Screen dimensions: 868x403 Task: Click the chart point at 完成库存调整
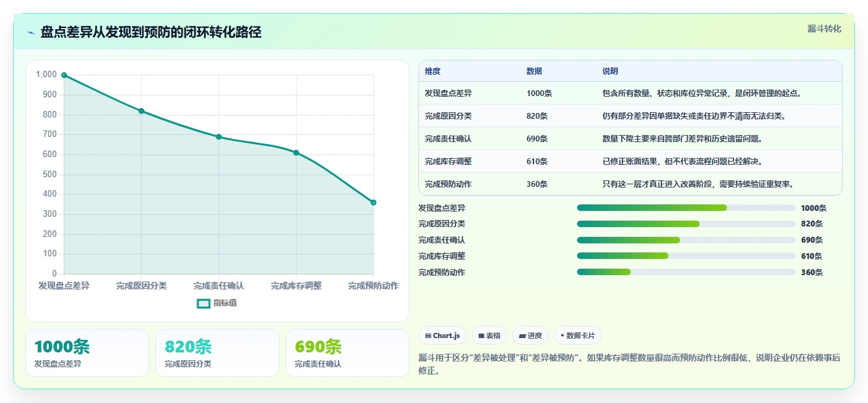(x=296, y=153)
